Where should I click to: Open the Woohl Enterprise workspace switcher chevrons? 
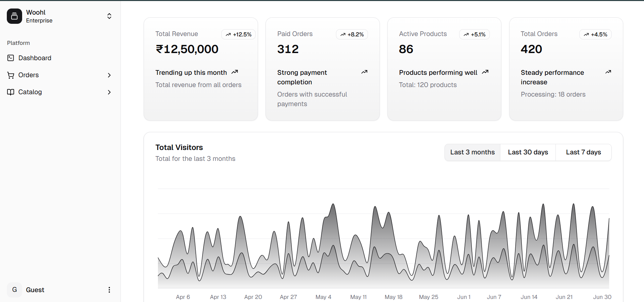[x=109, y=16]
